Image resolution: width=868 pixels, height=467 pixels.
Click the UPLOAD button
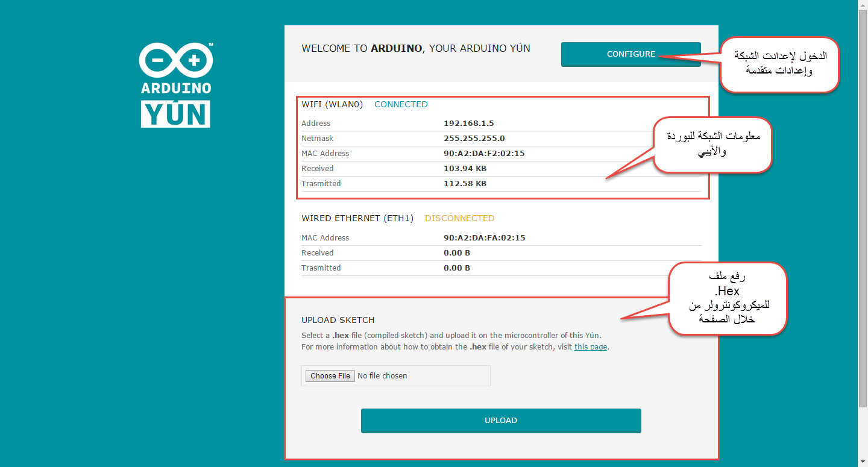pyautogui.click(x=501, y=421)
